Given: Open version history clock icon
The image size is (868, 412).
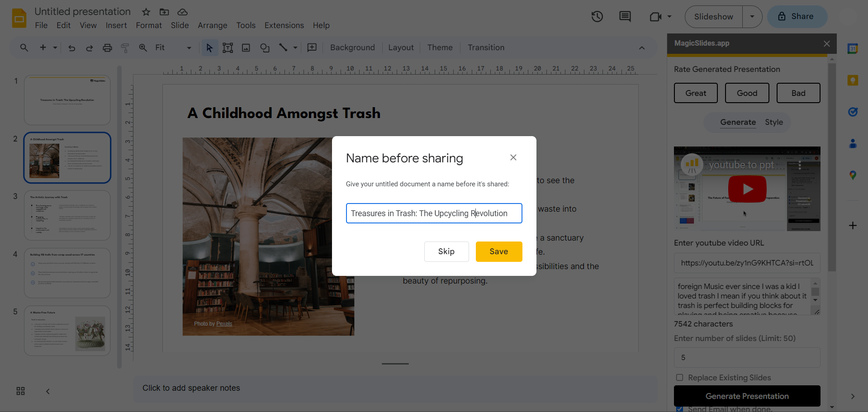Looking at the screenshot, I should tap(597, 17).
